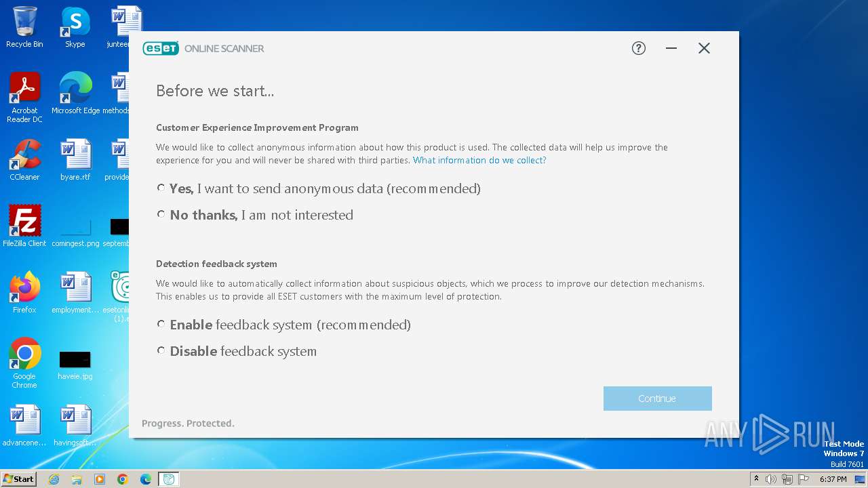Open the Windows Start menu
This screenshot has width=868, height=488.
pyautogui.click(x=19, y=479)
